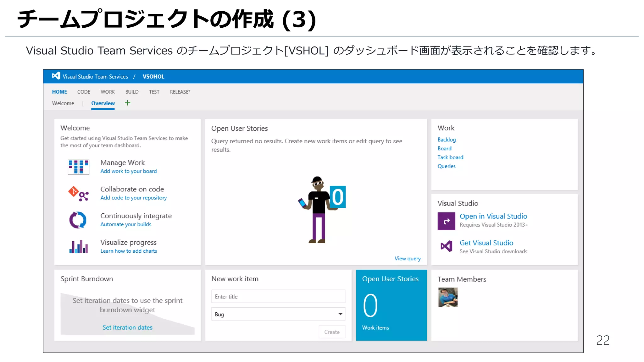Click Learn how to add charts link
This screenshot has height=362, width=644.
(129, 251)
